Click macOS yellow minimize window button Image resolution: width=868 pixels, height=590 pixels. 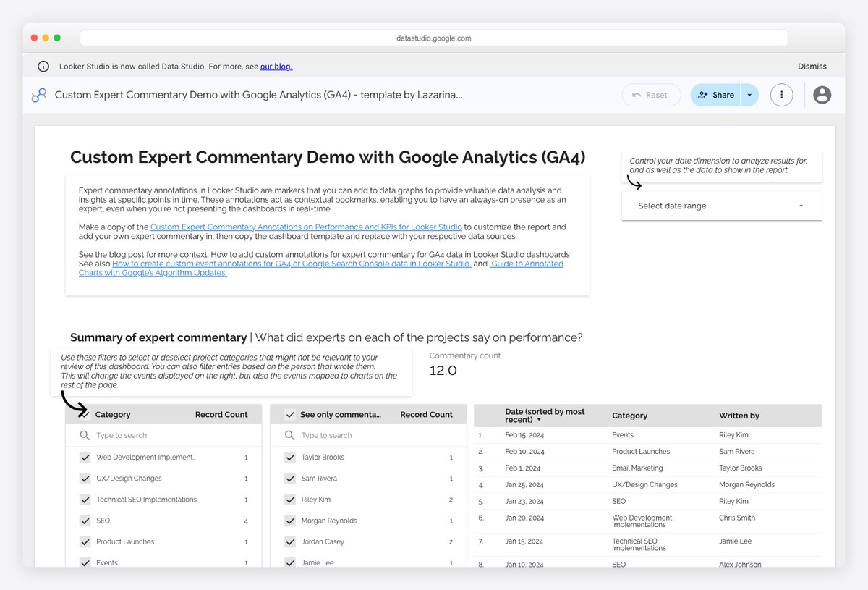[x=46, y=38]
